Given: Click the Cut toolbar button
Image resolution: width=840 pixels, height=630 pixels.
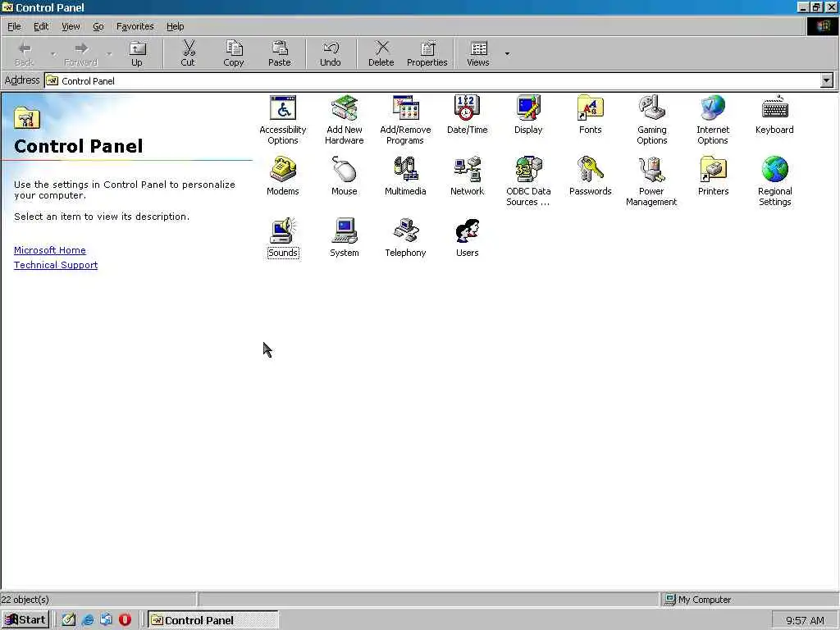Looking at the screenshot, I should point(188,53).
